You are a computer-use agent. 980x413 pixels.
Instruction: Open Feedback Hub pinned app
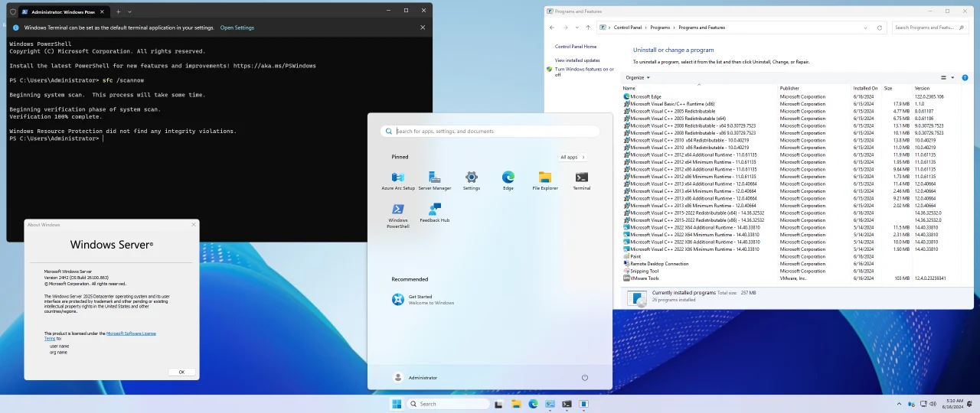click(434, 213)
